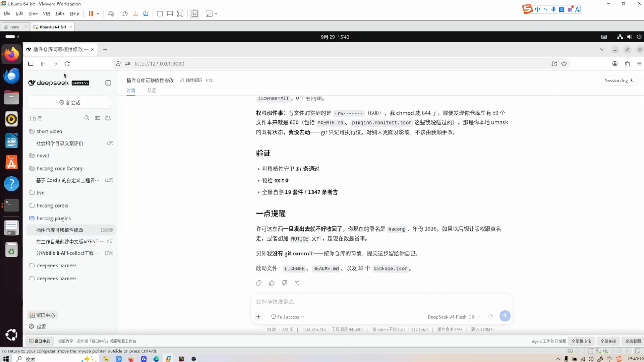Open the Full access permission dropdown
The image size is (644, 362).
coord(288,317)
